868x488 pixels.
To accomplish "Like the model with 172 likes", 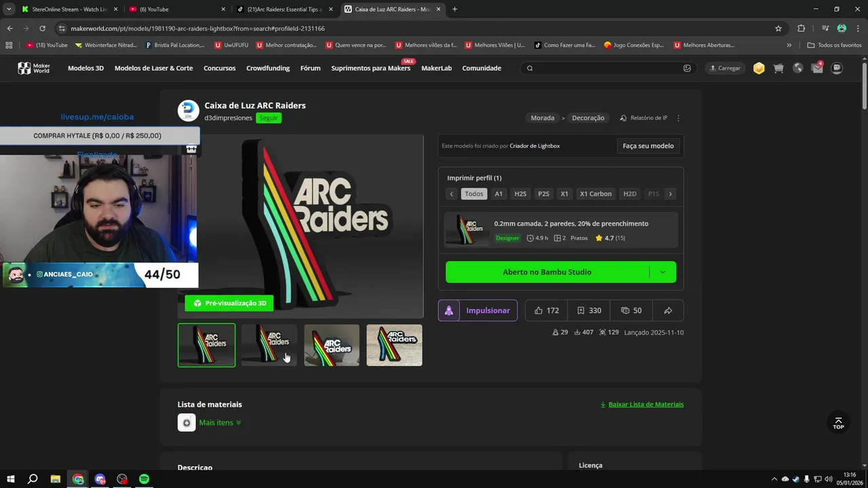I will coord(547,310).
